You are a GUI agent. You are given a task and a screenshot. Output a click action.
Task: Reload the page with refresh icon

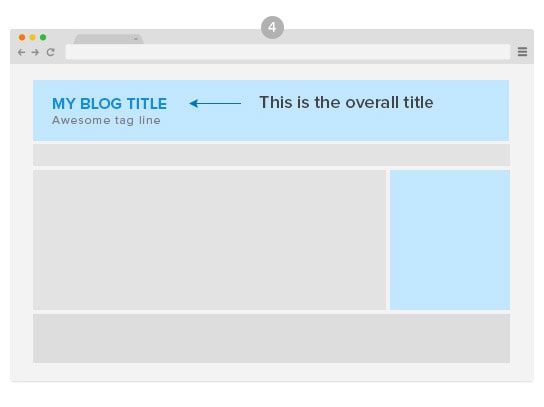tap(51, 52)
